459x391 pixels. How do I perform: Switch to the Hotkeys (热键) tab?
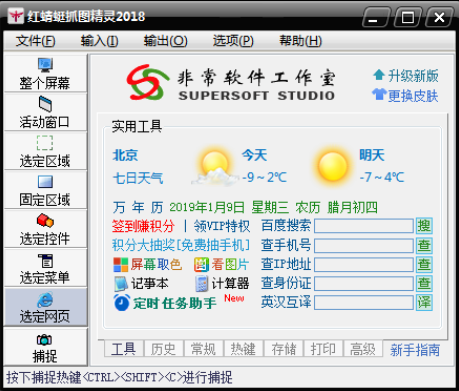point(243,349)
